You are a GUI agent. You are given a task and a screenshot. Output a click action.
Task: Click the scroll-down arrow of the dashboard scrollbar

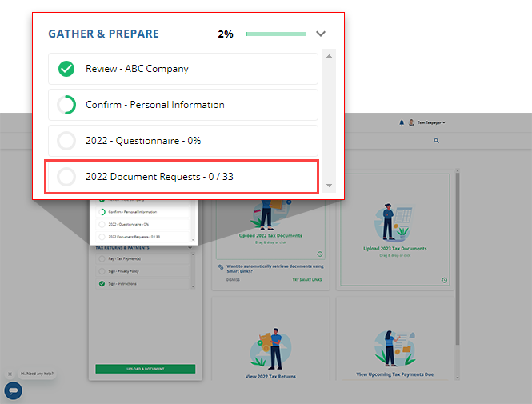(x=458, y=378)
